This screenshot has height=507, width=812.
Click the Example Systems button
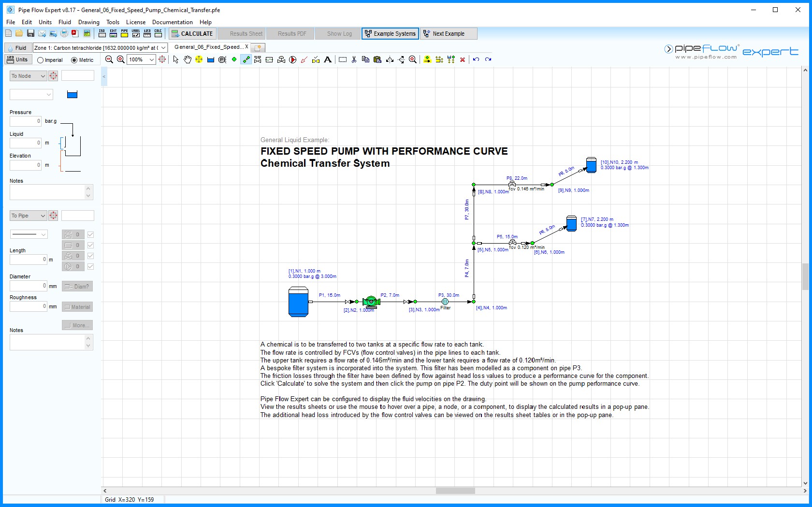[x=390, y=33]
